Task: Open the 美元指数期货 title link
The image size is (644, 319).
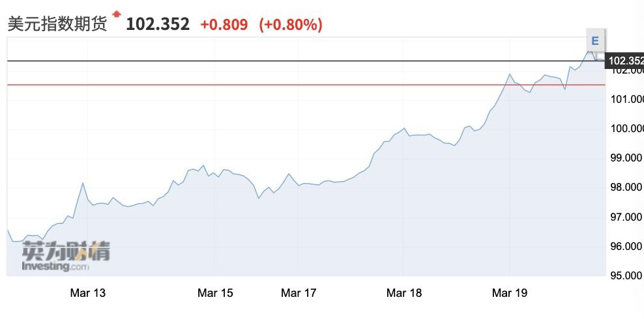Action: 56,25
